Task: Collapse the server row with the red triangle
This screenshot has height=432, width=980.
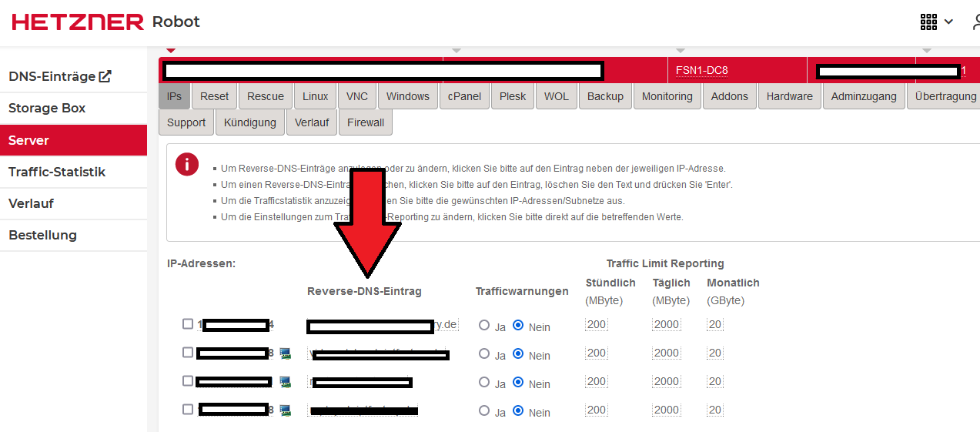Action: (x=170, y=51)
